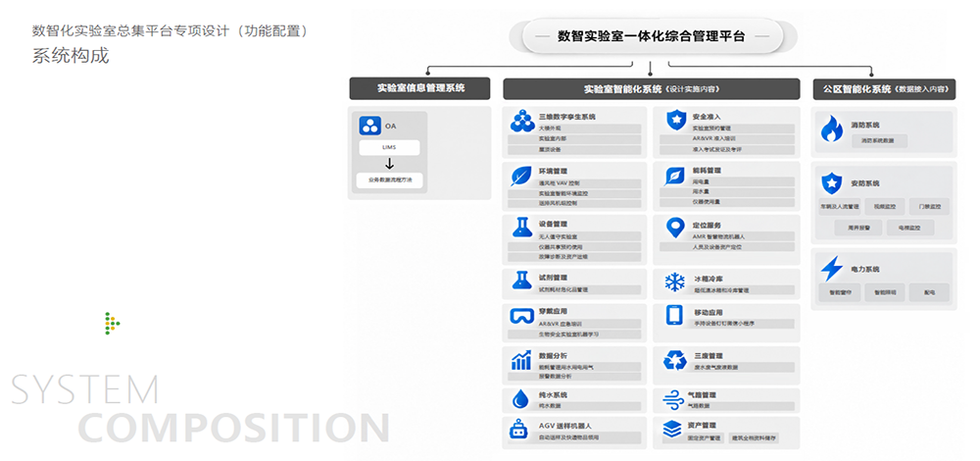Click the 纯水数据 row
The height and width of the screenshot is (461, 980).
(574, 406)
